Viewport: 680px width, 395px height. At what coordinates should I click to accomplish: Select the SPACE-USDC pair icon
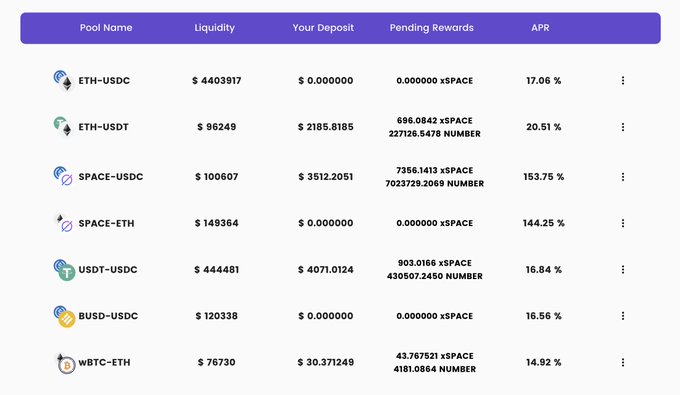pyautogui.click(x=64, y=176)
